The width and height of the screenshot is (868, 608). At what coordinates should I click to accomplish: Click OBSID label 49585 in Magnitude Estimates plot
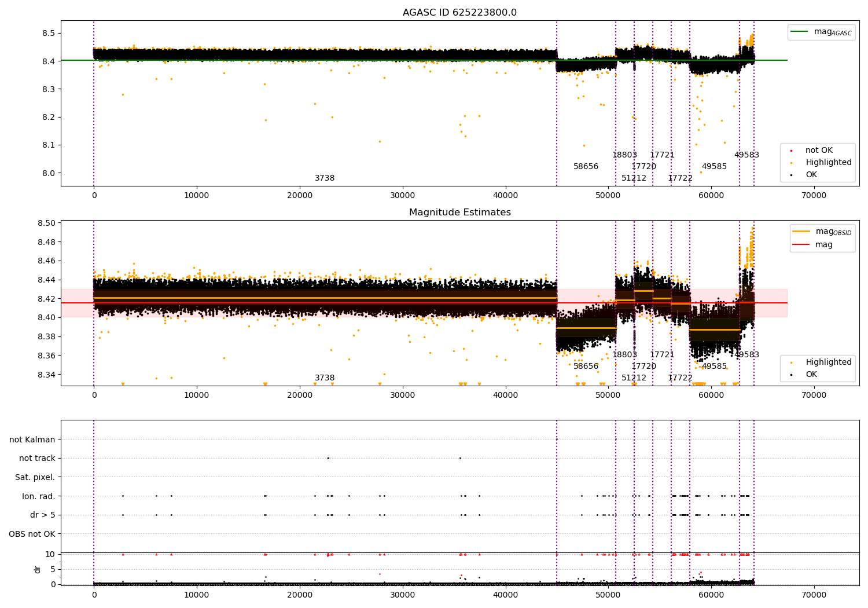(x=714, y=367)
